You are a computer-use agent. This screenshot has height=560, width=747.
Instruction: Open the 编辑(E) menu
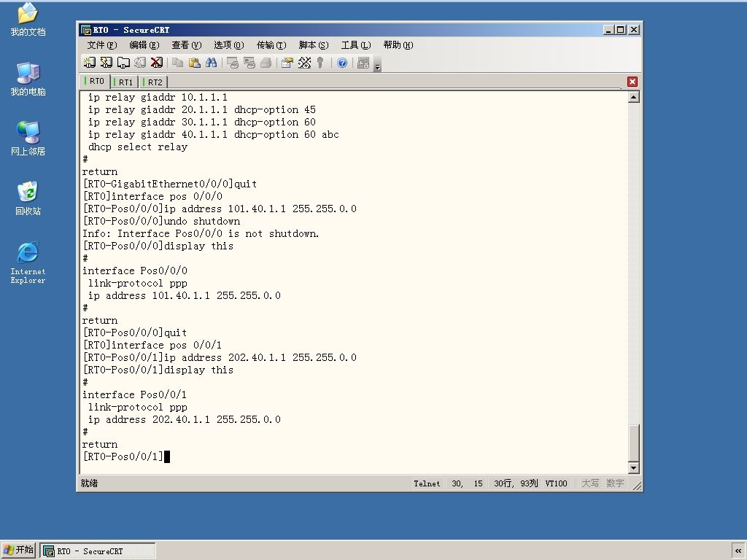pyautogui.click(x=144, y=44)
